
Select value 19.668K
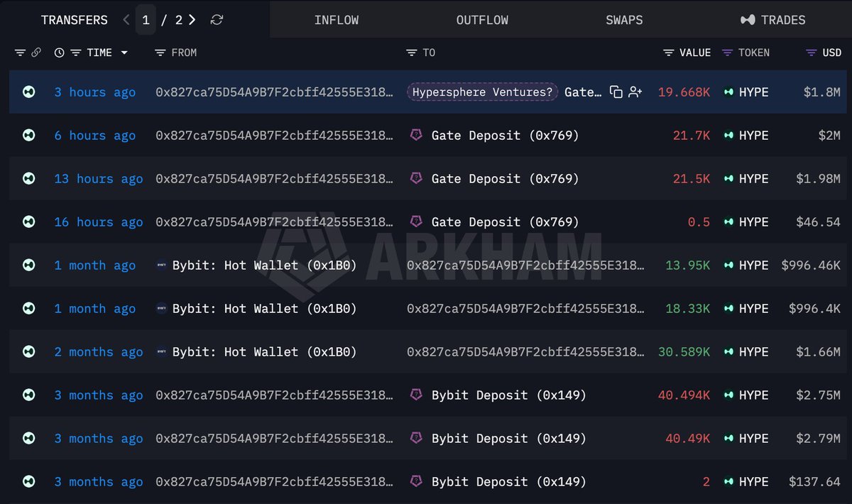coord(684,92)
